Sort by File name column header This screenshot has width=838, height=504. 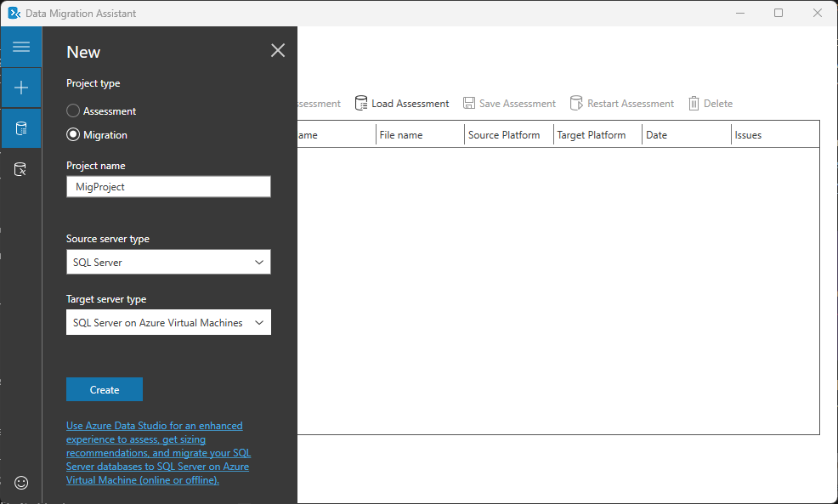coord(420,134)
